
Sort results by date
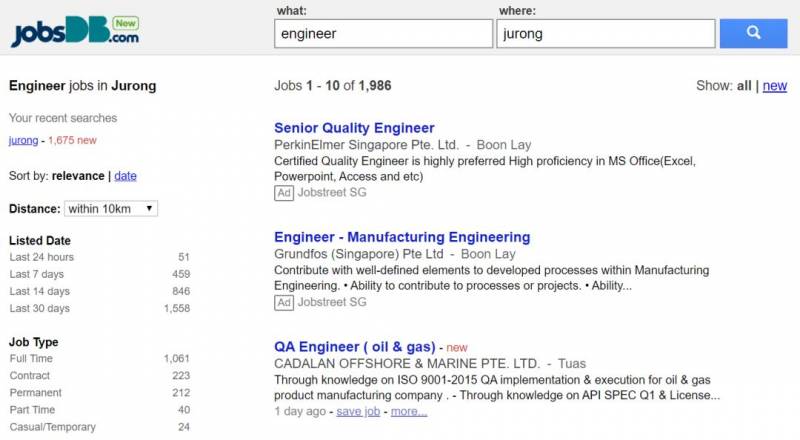click(126, 176)
